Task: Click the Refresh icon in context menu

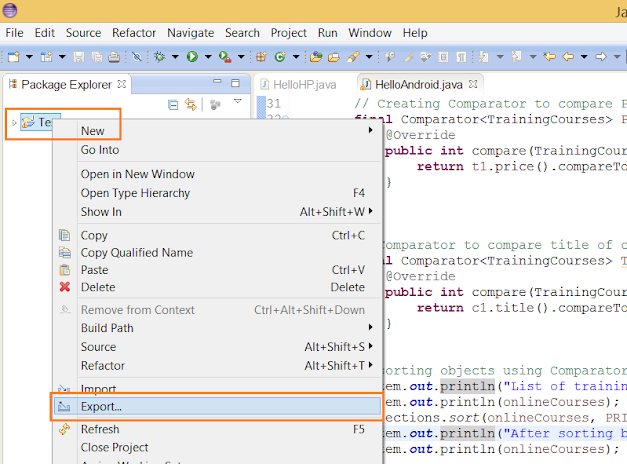Action: tap(65, 429)
